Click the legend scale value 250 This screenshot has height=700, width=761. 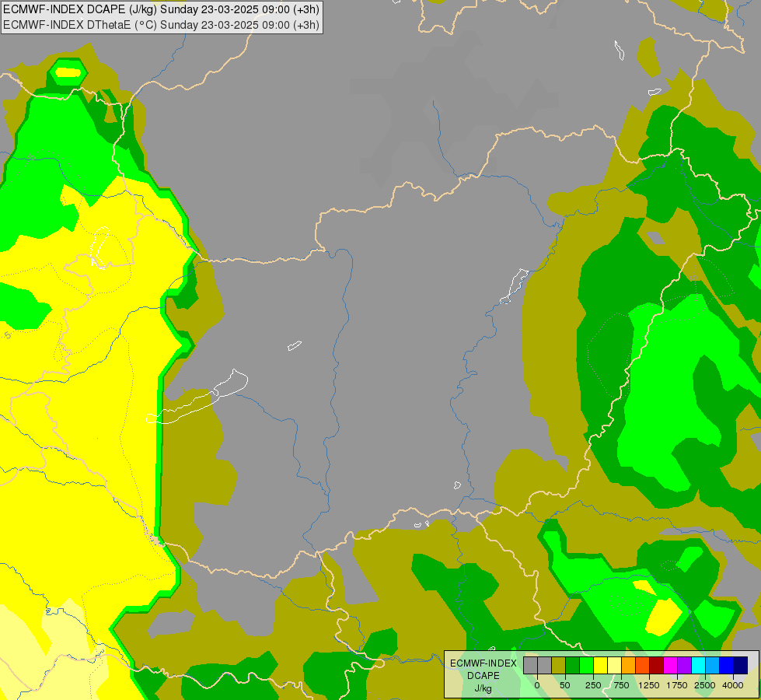pos(593,685)
